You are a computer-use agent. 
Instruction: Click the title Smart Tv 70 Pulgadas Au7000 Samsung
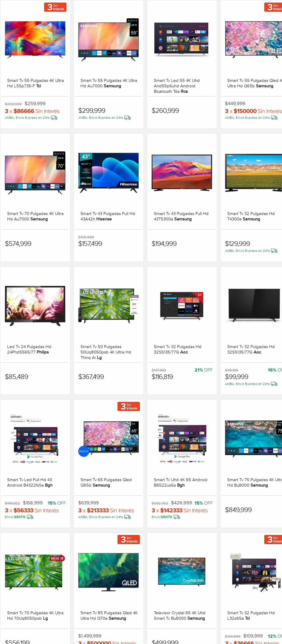(x=35, y=216)
